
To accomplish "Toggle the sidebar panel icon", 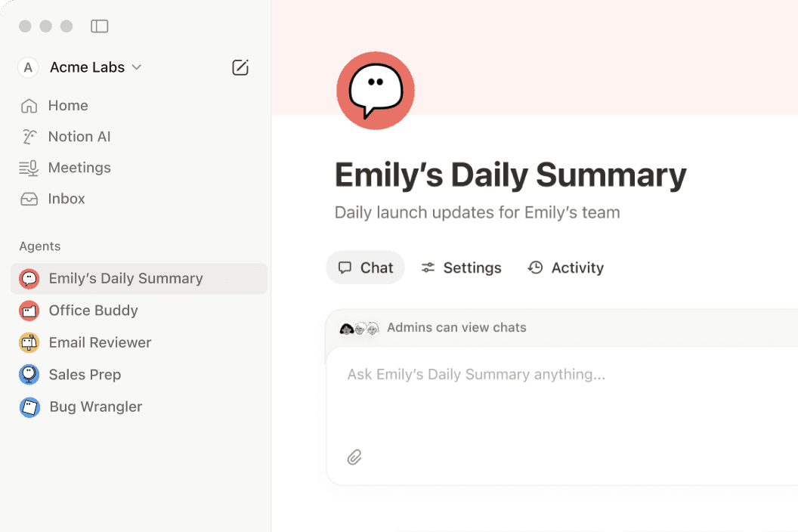I will point(99,26).
